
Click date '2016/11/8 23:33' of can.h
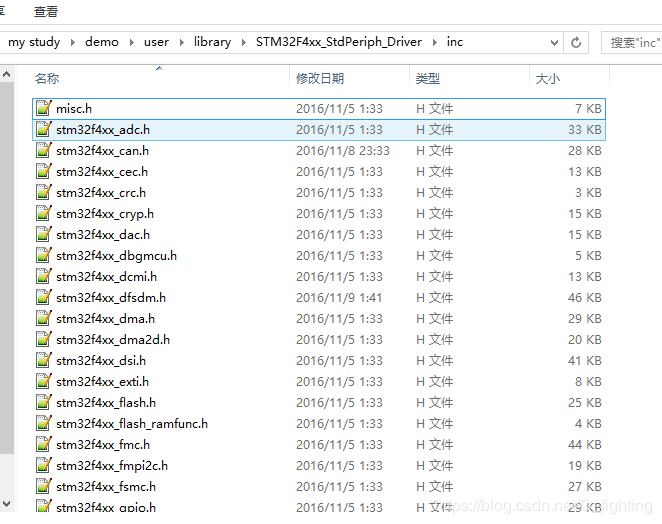[343, 151]
